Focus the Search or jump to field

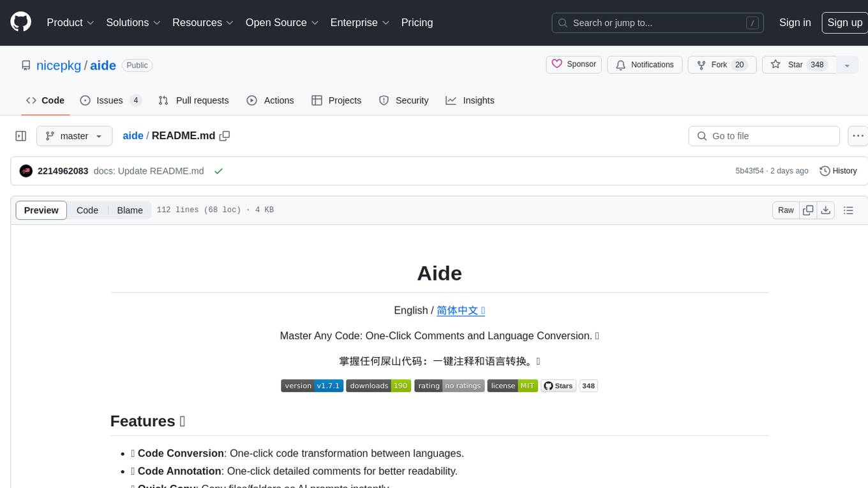[659, 23]
